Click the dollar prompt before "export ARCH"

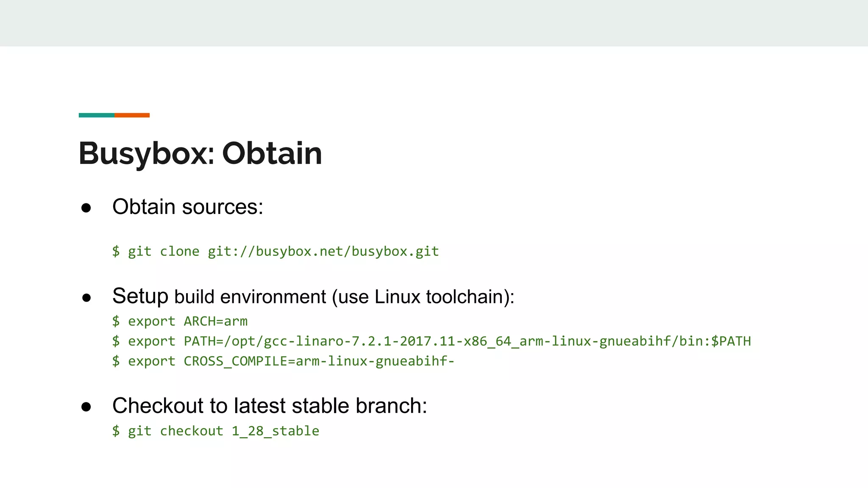pos(116,321)
